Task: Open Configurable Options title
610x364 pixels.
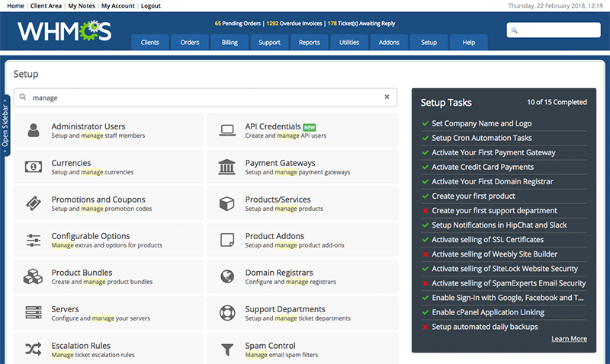Action: [91, 236]
